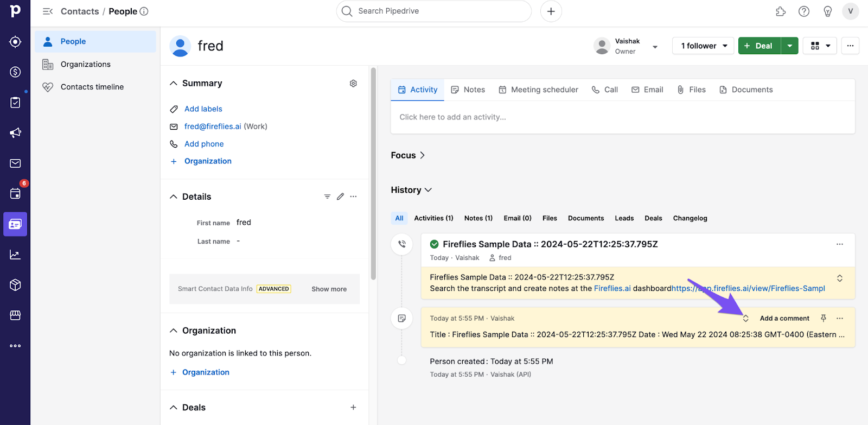868x425 pixels.
Task: Open Products box icon in sidebar
Action: click(x=15, y=285)
